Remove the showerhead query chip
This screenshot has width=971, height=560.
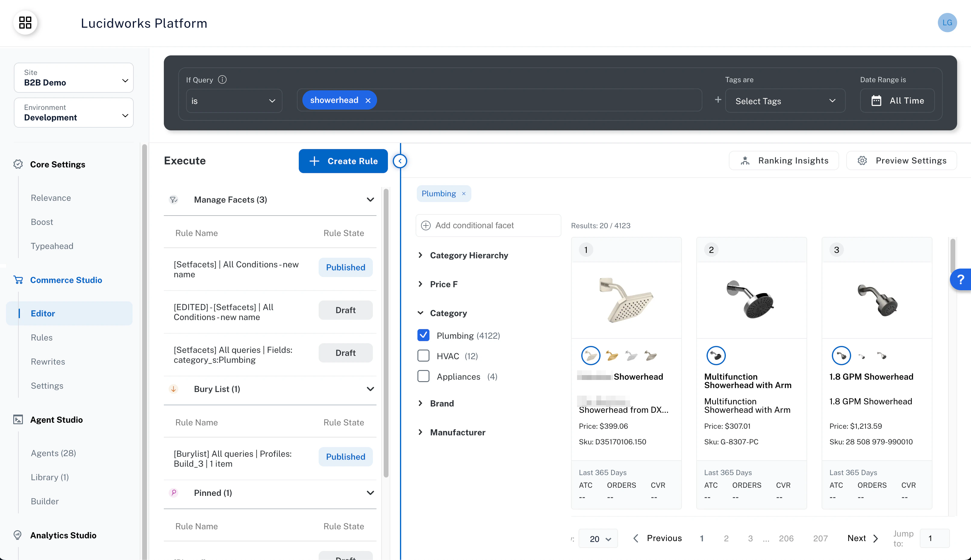[x=368, y=100]
